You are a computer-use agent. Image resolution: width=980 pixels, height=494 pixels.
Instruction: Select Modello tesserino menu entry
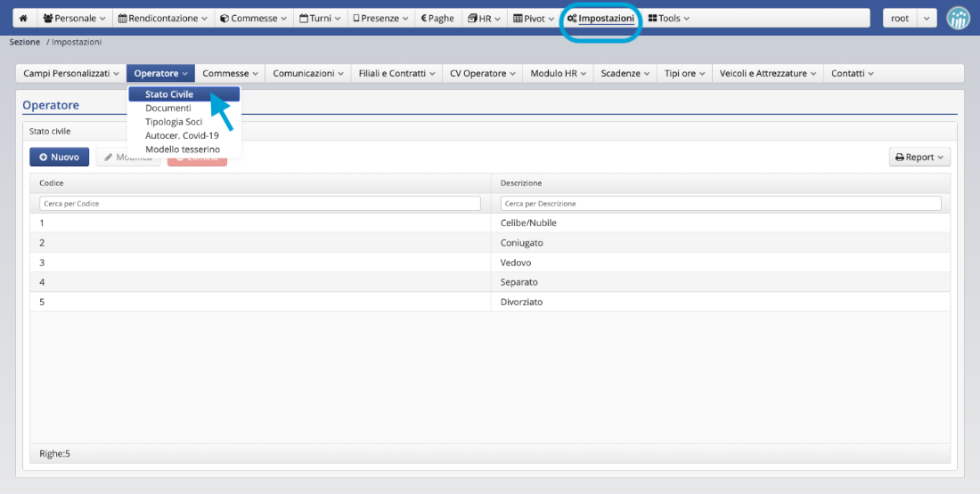coord(182,150)
